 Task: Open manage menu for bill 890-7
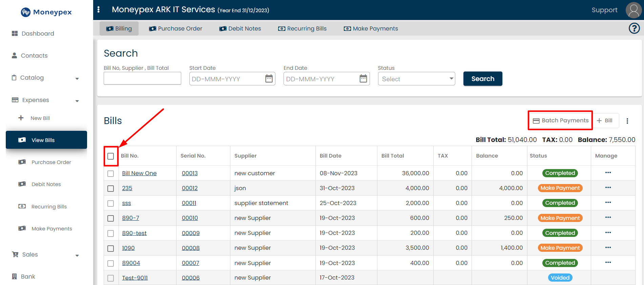[608, 218]
